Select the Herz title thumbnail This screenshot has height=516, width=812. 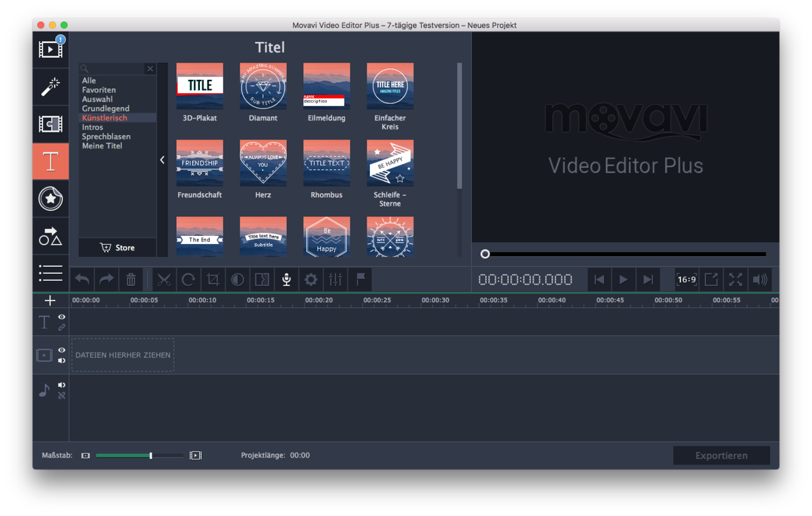263,163
